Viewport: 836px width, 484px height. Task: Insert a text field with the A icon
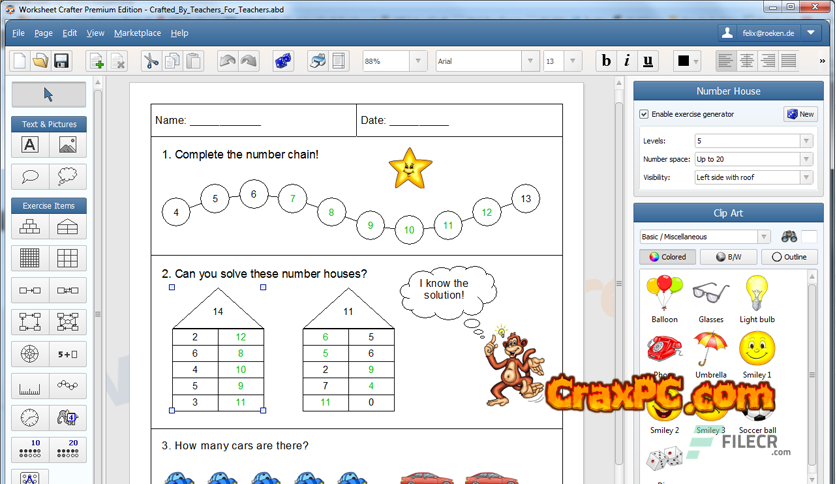(x=30, y=145)
